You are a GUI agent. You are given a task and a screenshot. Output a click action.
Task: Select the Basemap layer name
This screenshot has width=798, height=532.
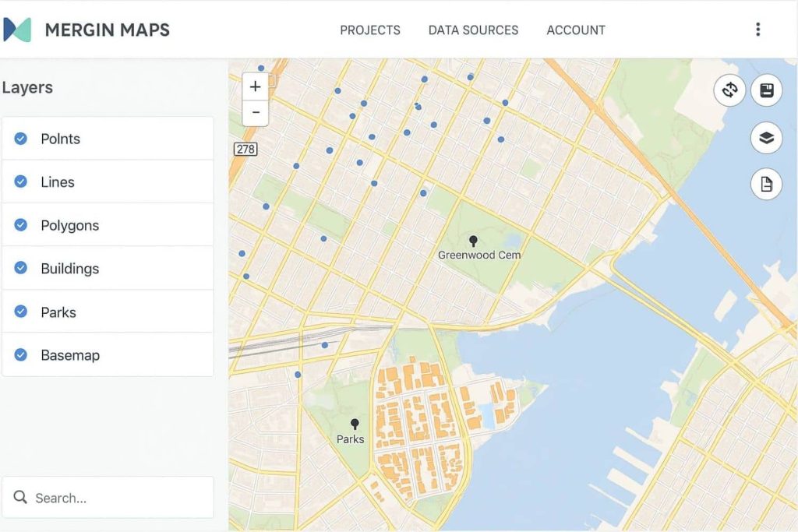point(70,355)
